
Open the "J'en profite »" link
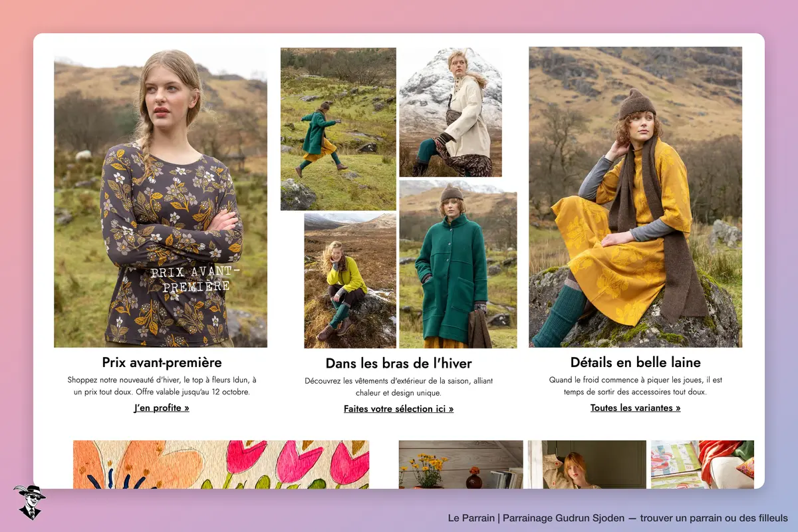[x=162, y=408]
